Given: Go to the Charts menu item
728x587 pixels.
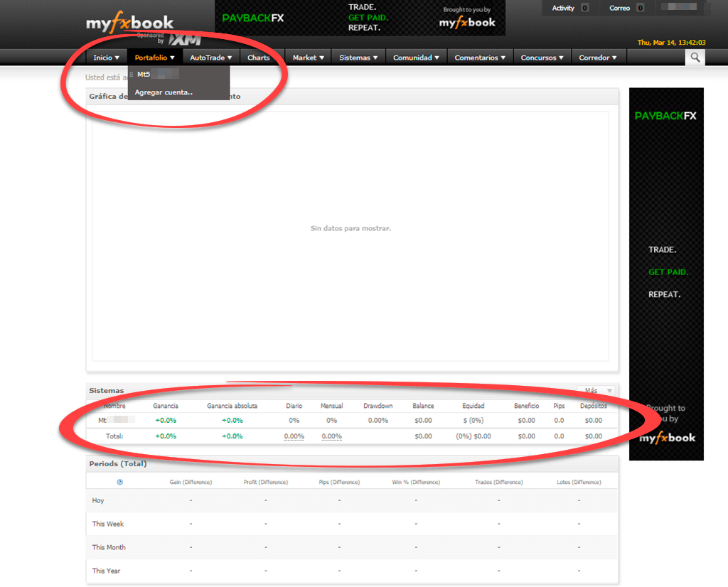Looking at the screenshot, I should click(258, 58).
